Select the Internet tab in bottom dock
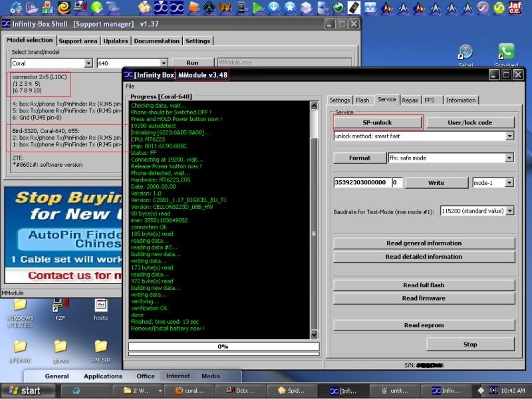532x399 pixels. [x=178, y=376]
